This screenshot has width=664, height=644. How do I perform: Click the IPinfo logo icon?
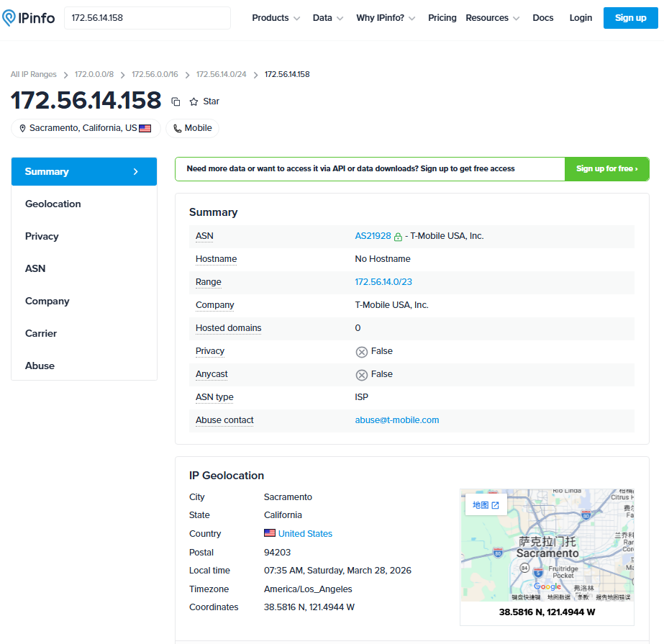pos(10,18)
